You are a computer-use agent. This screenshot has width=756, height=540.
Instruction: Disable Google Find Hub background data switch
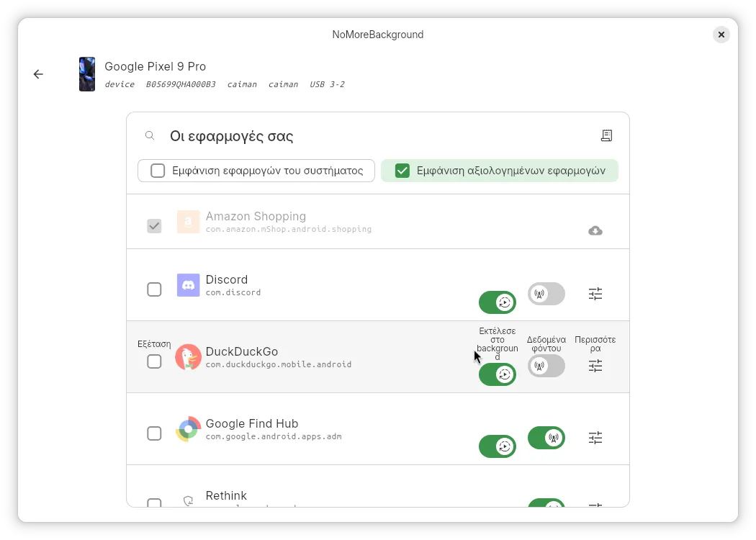[x=546, y=438]
